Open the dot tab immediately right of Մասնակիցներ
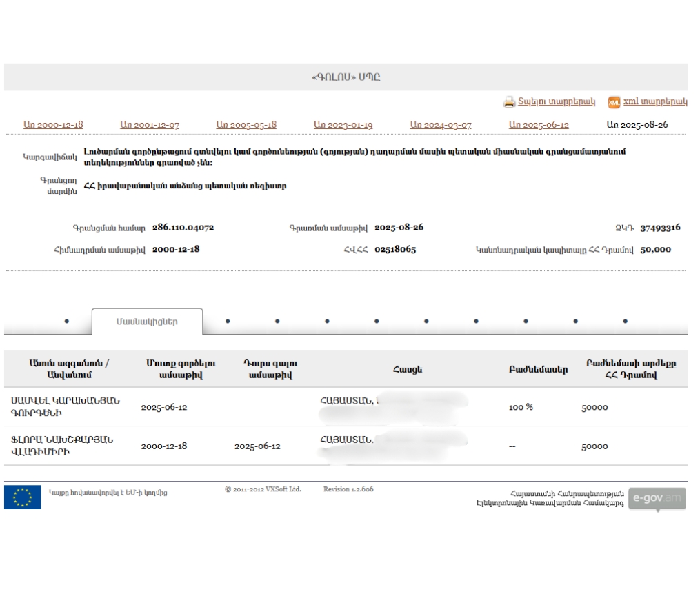This screenshot has width=700, height=592. 228,321
